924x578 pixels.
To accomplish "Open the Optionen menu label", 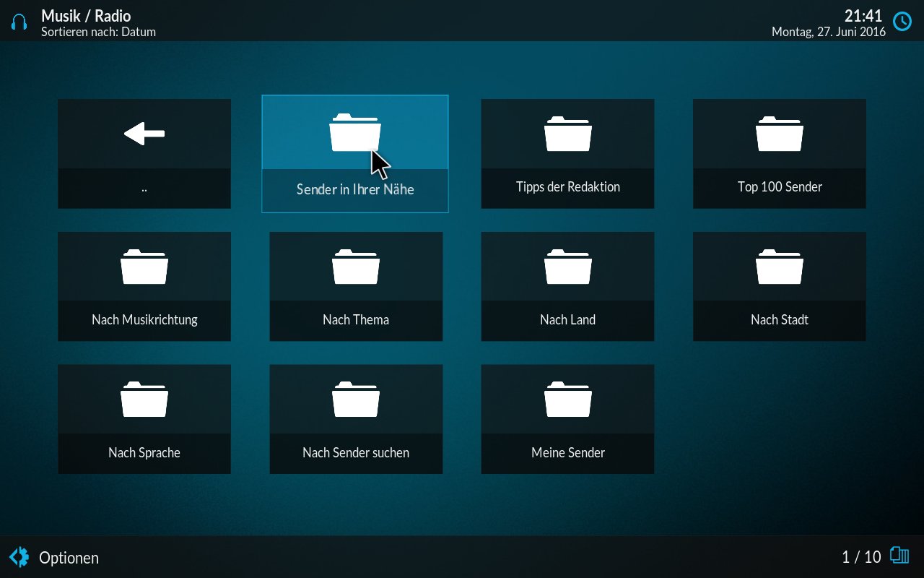I will point(69,558).
